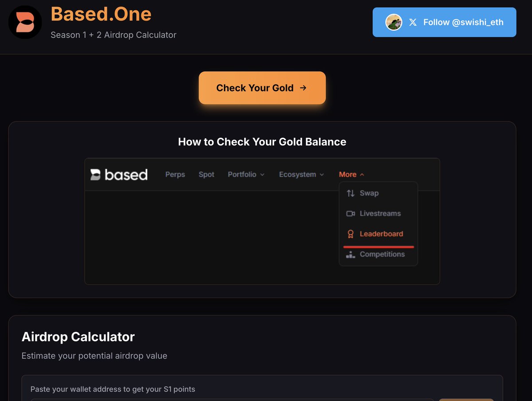This screenshot has height=401, width=532.
Task: Expand the Portfolio dropdown
Action: (x=246, y=175)
